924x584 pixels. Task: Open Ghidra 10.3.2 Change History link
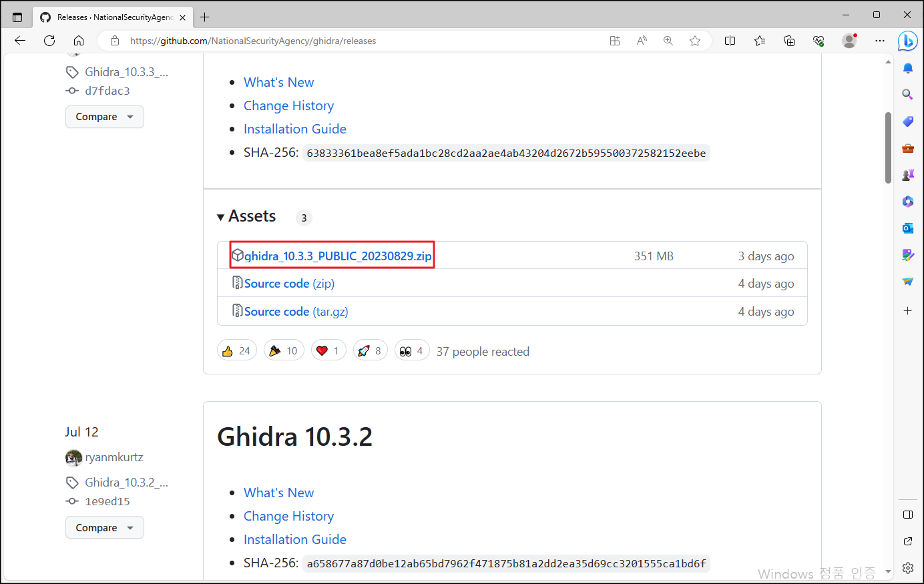click(x=288, y=516)
